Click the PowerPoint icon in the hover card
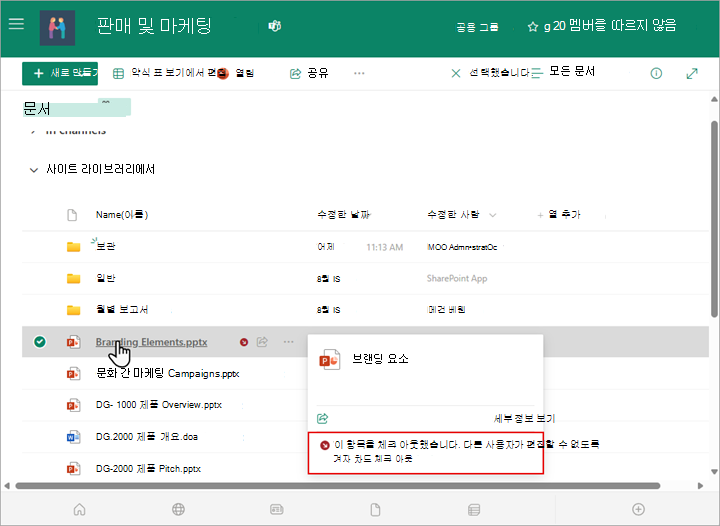 tap(330, 359)
